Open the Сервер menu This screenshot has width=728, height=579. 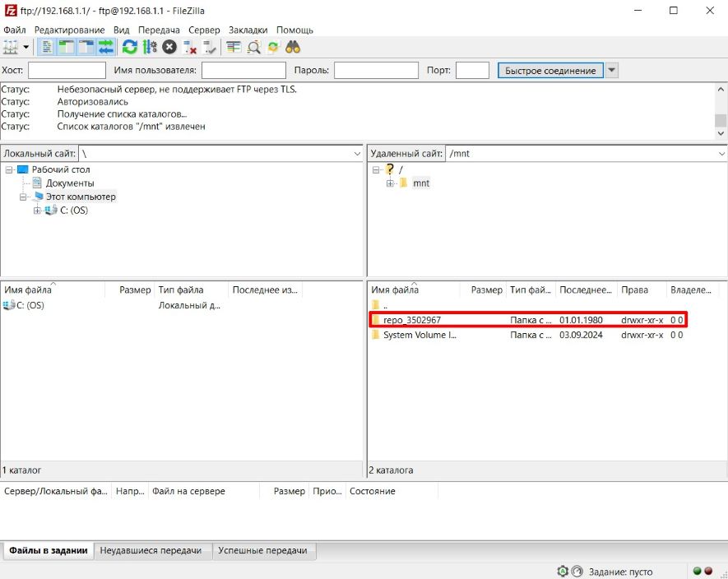(x=204, y=30)
